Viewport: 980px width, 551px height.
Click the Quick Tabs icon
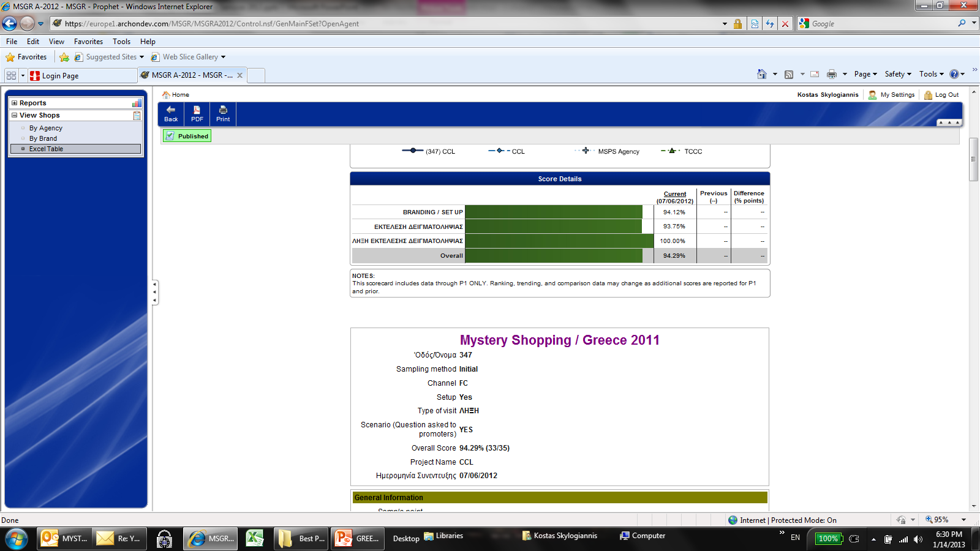11,75
